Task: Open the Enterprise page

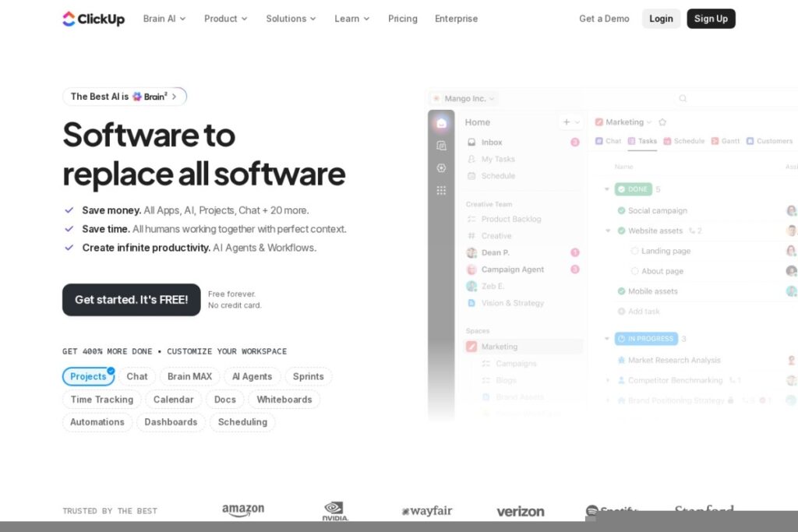Action: 456,19
